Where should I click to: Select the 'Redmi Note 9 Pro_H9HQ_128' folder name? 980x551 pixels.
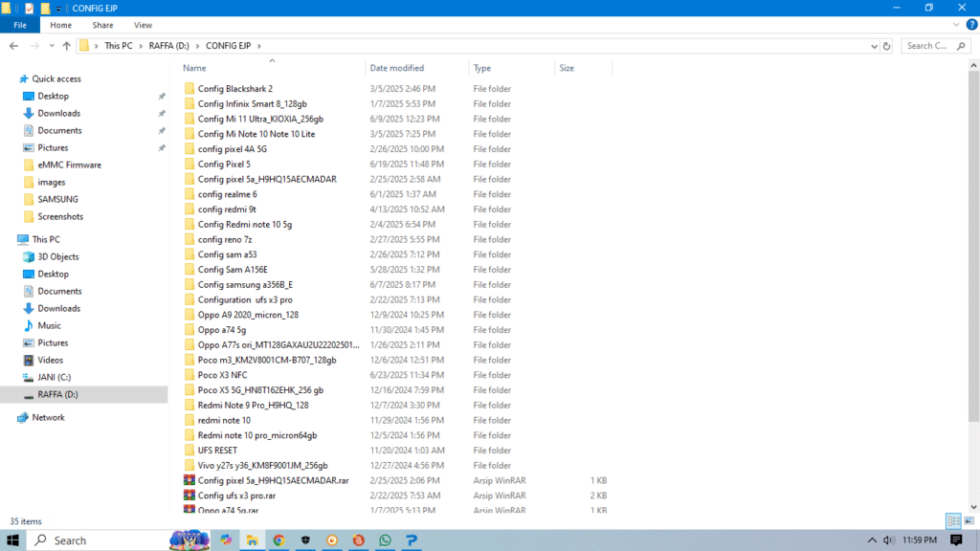tap(253, 405)
